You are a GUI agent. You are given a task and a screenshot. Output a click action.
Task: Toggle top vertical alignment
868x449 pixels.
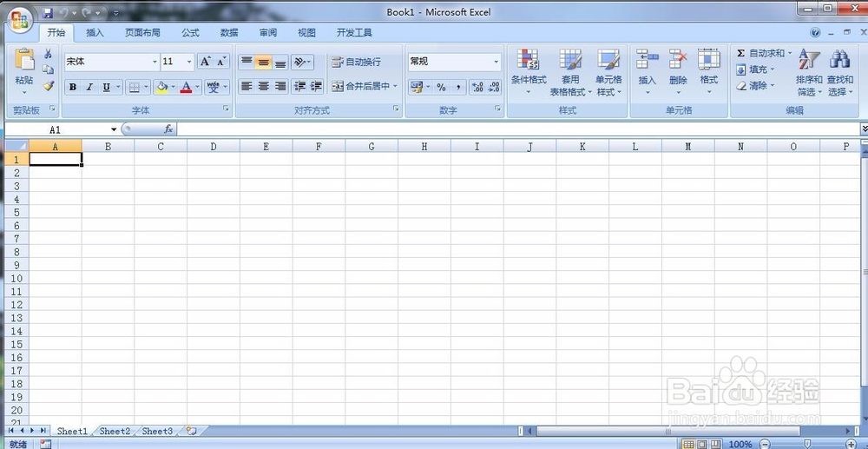click(247, 62)
